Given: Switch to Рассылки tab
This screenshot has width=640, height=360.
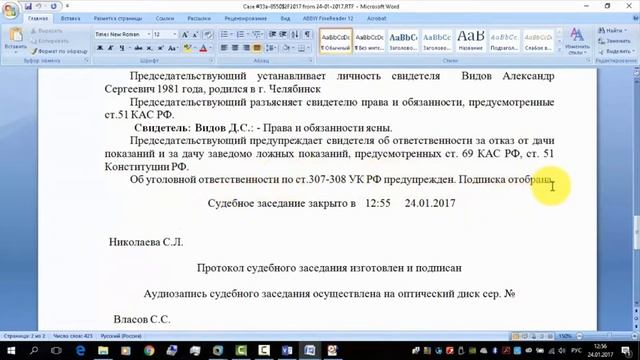Looking at the screenshot, I should (x=199, y=18).
